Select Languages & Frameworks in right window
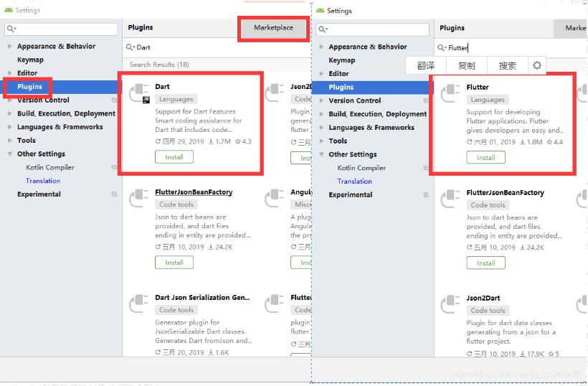This screenshot has width=588, height=386. pos(371,128)
